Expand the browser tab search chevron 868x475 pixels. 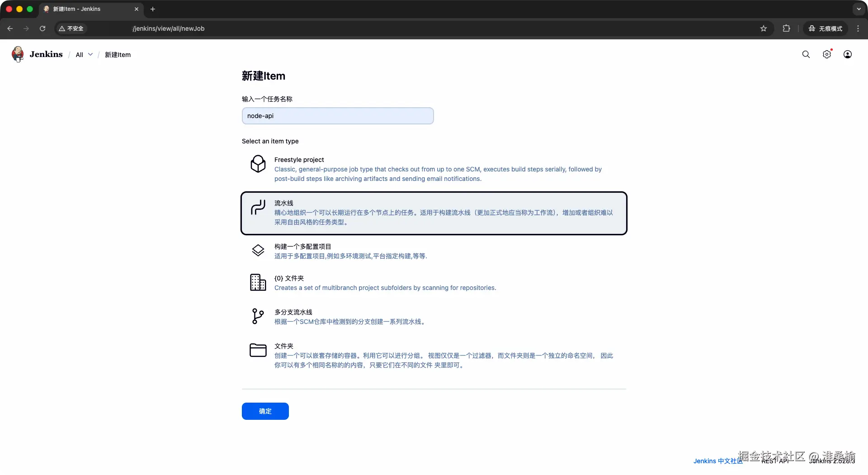coord(859,9)
